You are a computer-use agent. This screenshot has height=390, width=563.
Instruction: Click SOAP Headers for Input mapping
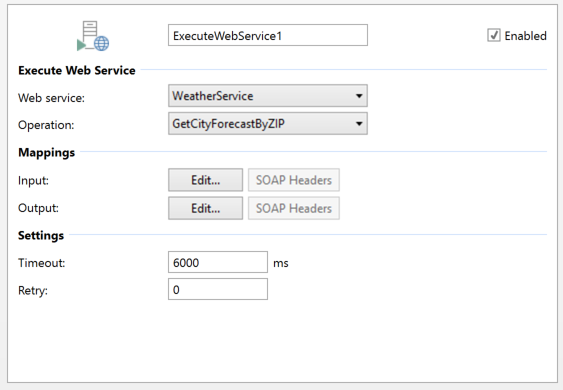[x=294, y=180]
